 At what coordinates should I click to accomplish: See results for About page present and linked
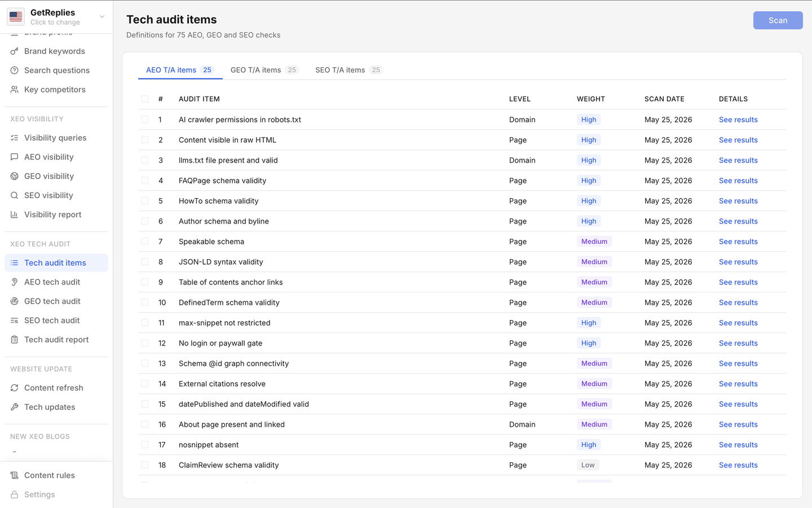coord(738,424)
